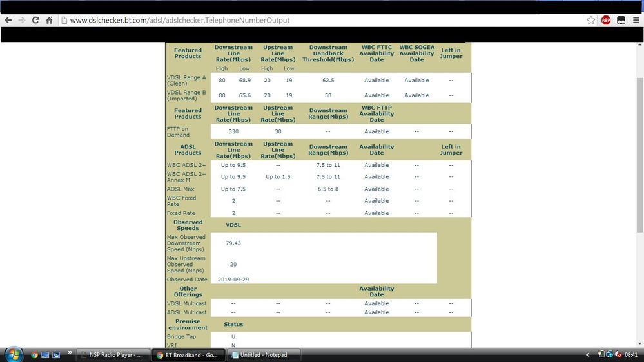This screenshot has width=644, height=362.
Task: Open the Windows Start orb
Action: tap(14, 354)
